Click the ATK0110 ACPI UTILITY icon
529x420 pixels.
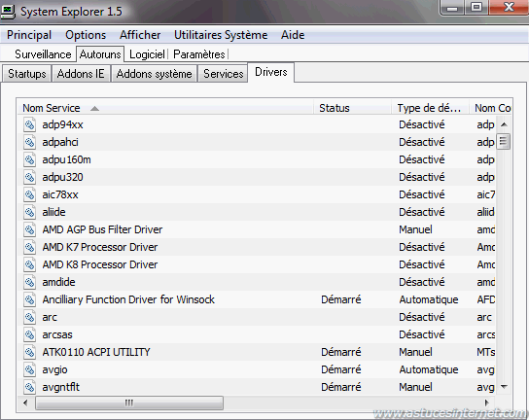click(x=30, y=352)
